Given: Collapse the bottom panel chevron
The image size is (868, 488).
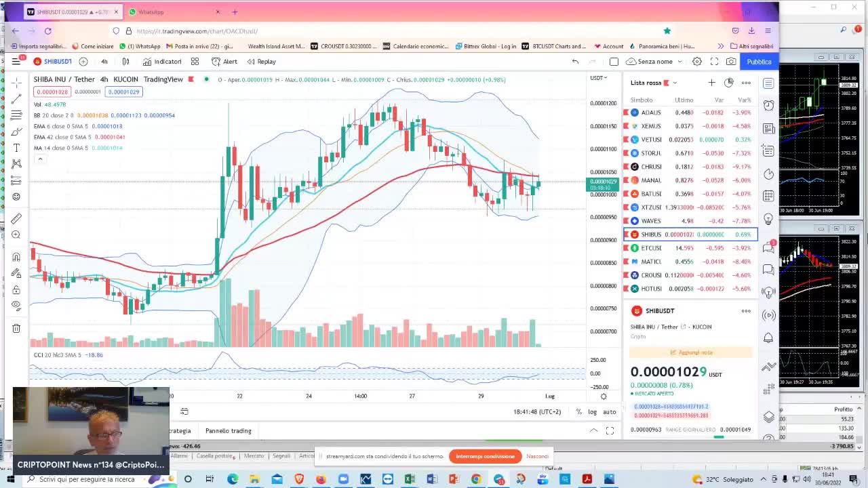Looking at the screenshot, I should click(x=593, y=431).
